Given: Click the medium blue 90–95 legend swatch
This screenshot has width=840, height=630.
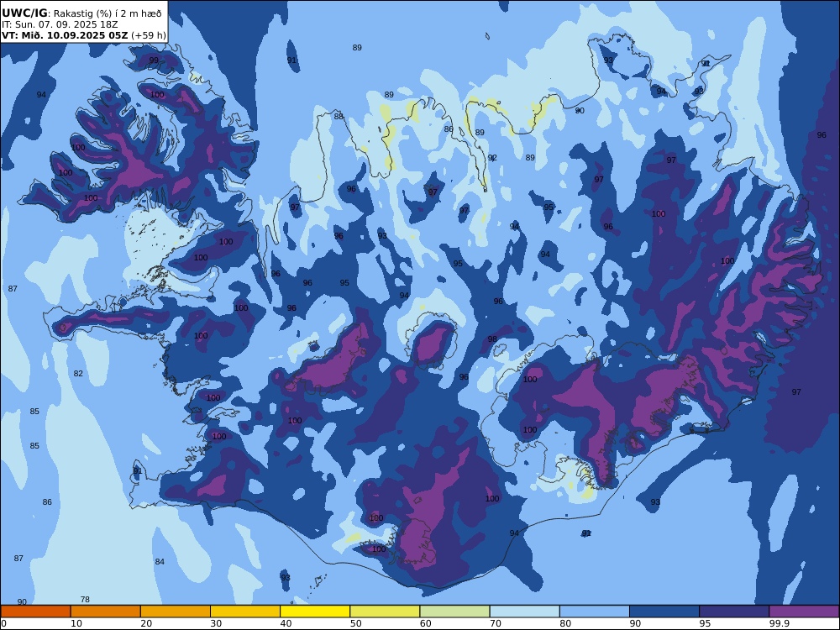Looking at the screenshot, I should click(664, 612).
